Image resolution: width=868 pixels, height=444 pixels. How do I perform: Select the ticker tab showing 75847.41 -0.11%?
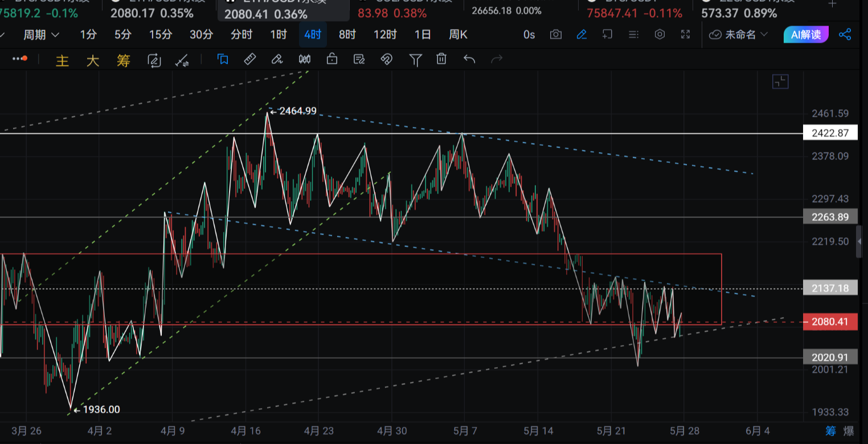634,11
